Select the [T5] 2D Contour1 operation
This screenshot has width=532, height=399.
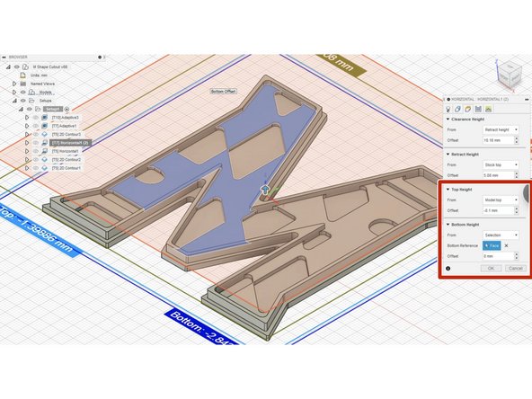66,168
